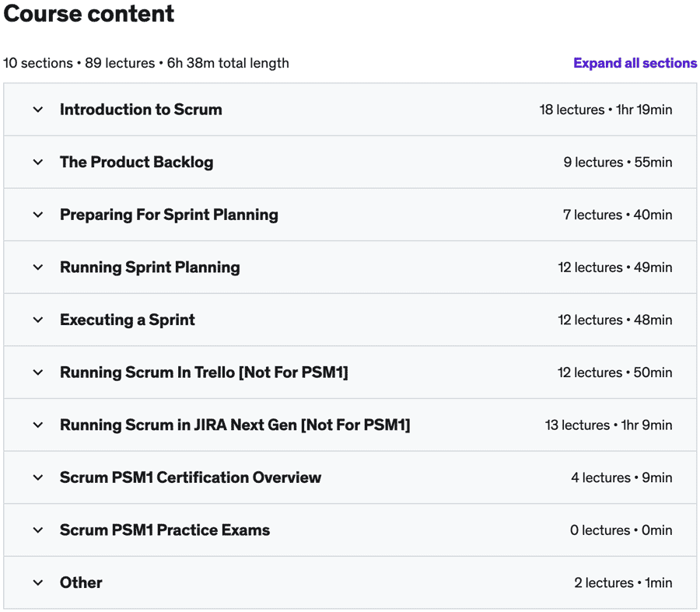The image size is (700, 612).
Task: Click the 'Course content' heading
Action: point(89,13)
